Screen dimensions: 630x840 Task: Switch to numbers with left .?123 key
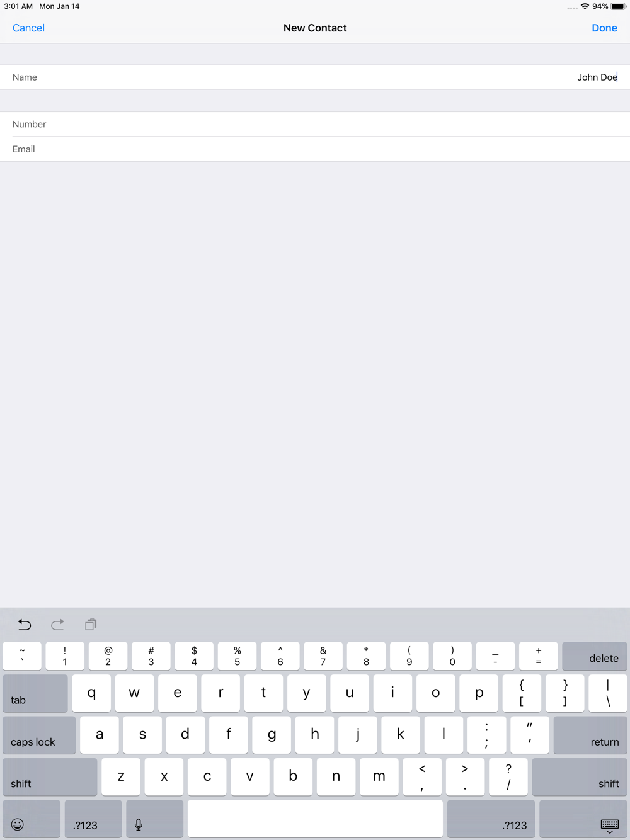[x=93, y=819]
